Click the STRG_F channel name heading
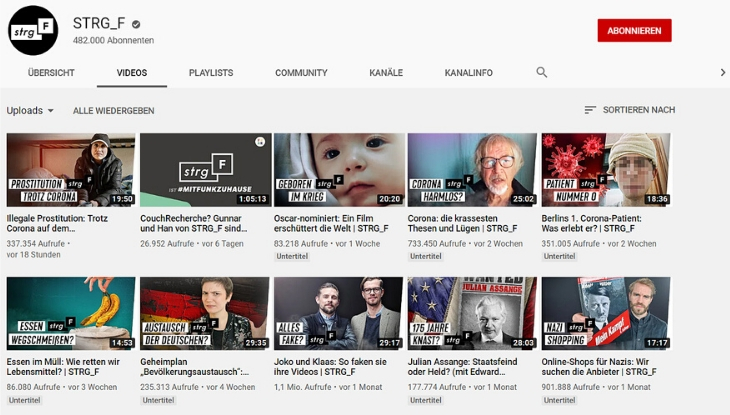This screenshot has height=415, width=730. coord(99,23)
